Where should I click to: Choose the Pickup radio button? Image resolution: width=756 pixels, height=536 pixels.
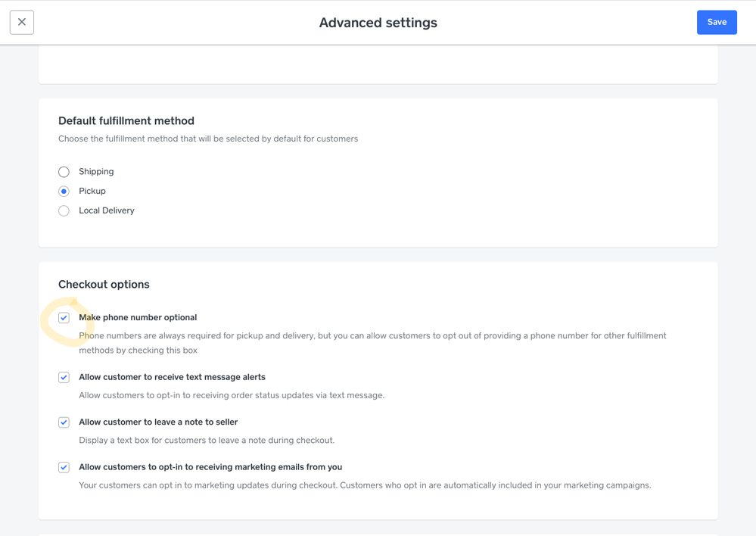click(64, 192)
